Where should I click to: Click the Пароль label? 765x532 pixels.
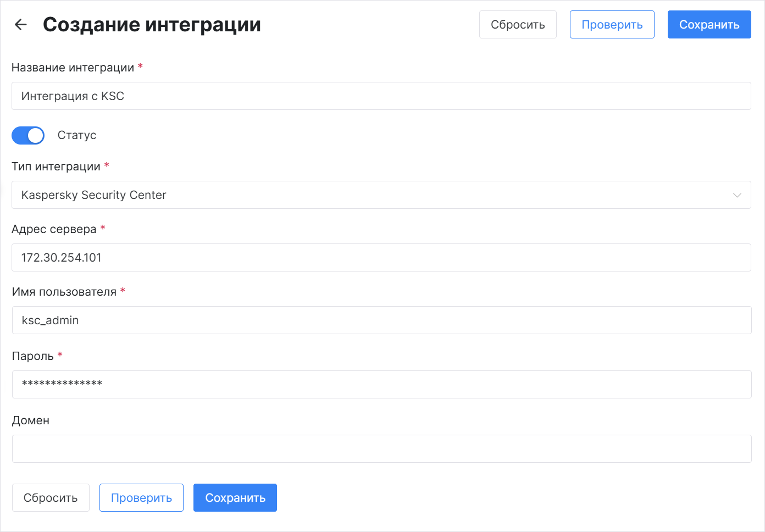coord(33,356)
